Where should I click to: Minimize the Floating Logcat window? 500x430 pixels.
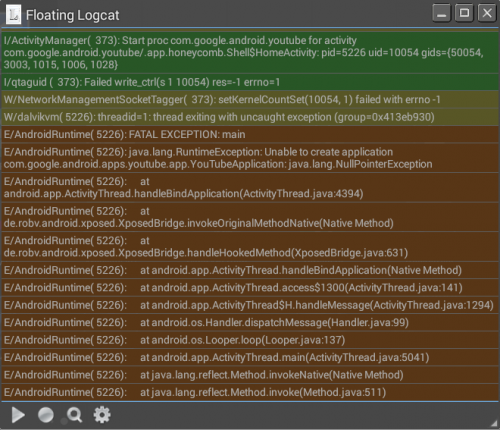pyautogui.click(x=442, y=13)
